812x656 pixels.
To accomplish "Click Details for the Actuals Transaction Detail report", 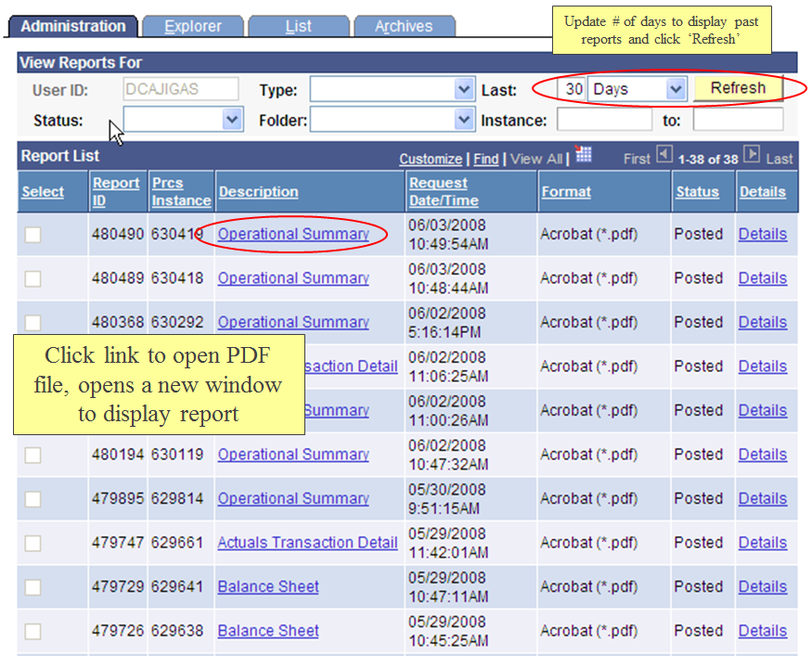I will (763, 542).
